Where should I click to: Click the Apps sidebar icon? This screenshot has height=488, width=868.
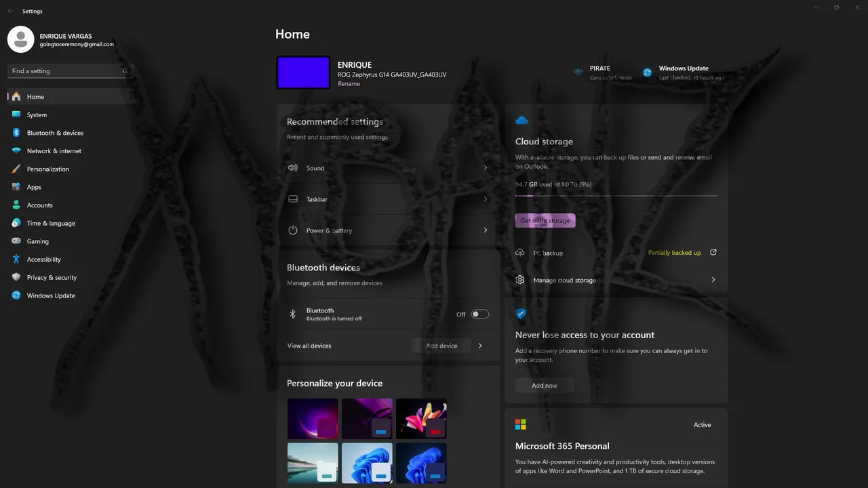click(x=16, y=187)
